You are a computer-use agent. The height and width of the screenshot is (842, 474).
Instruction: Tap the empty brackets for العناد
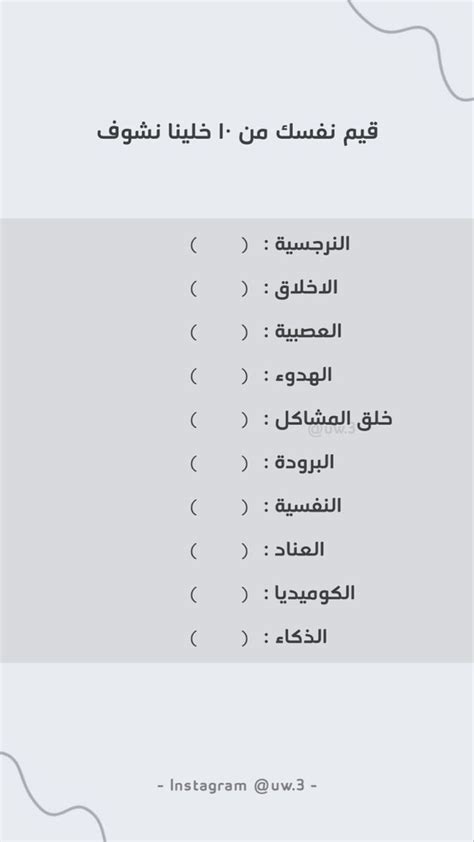pos(218,550)
